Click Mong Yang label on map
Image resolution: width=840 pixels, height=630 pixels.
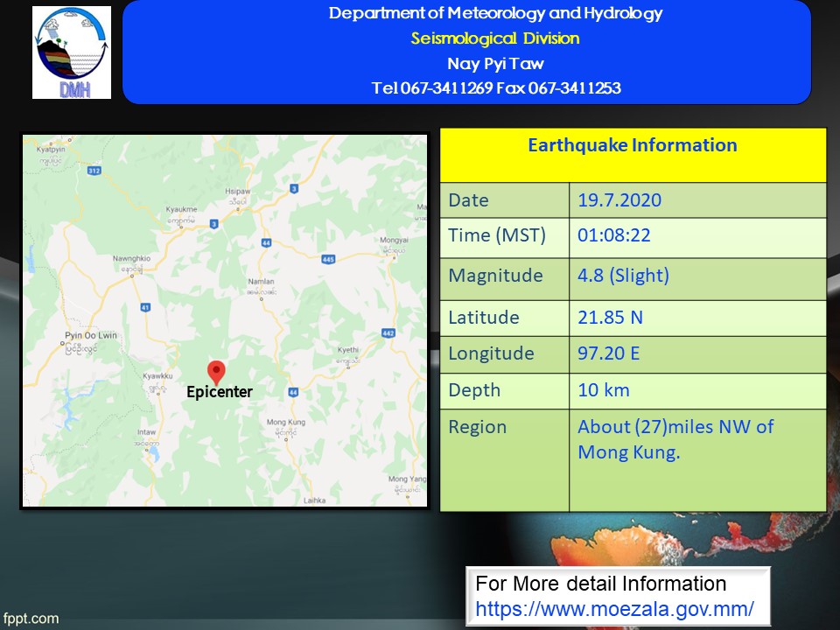tap(407, 479)
